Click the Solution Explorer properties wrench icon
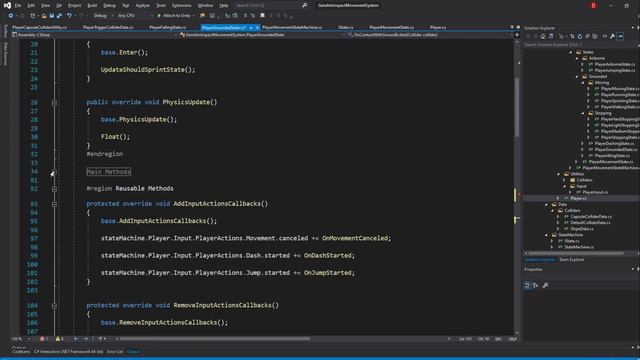The image size is (640, 360). 612,36
